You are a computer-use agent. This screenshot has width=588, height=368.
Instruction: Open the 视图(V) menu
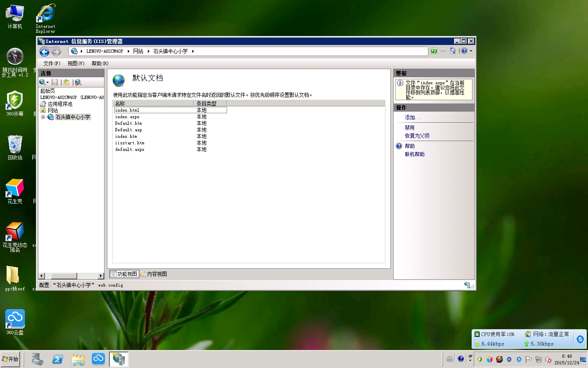pyautogui.click(x=76, y=63)
